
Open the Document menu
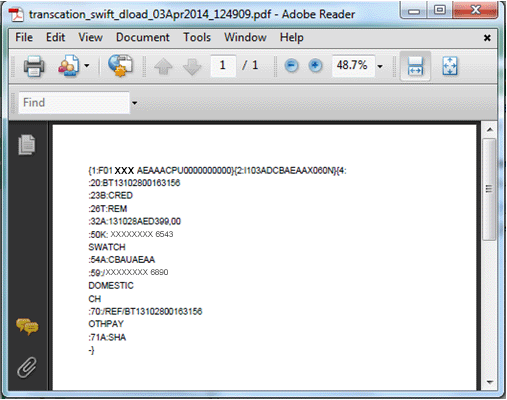pos(143,37)
